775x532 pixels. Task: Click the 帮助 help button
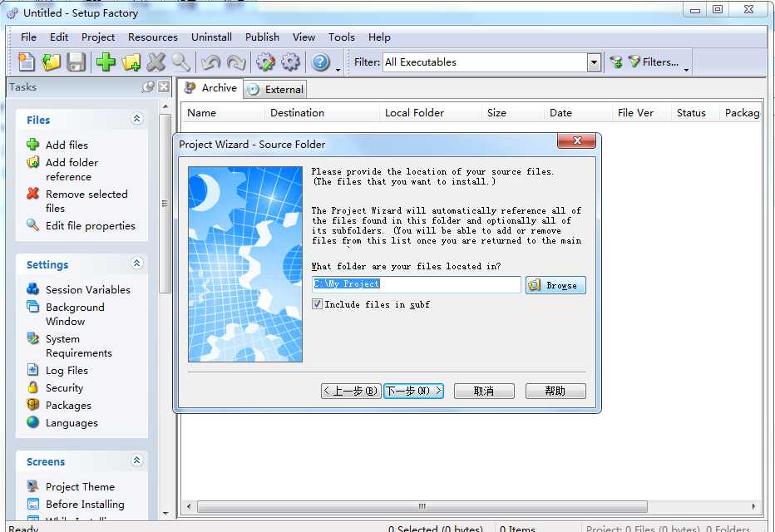(555, 391)
